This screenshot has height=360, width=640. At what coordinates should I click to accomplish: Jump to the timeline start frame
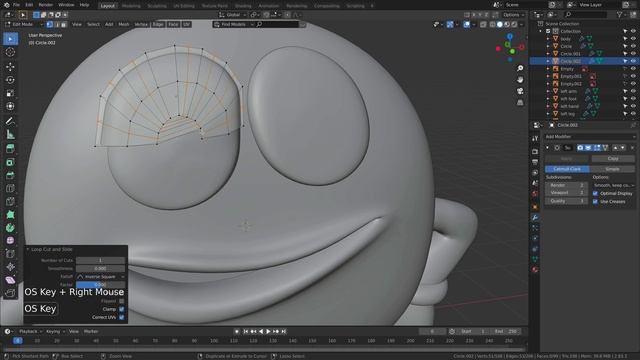[x=246, y=331]
